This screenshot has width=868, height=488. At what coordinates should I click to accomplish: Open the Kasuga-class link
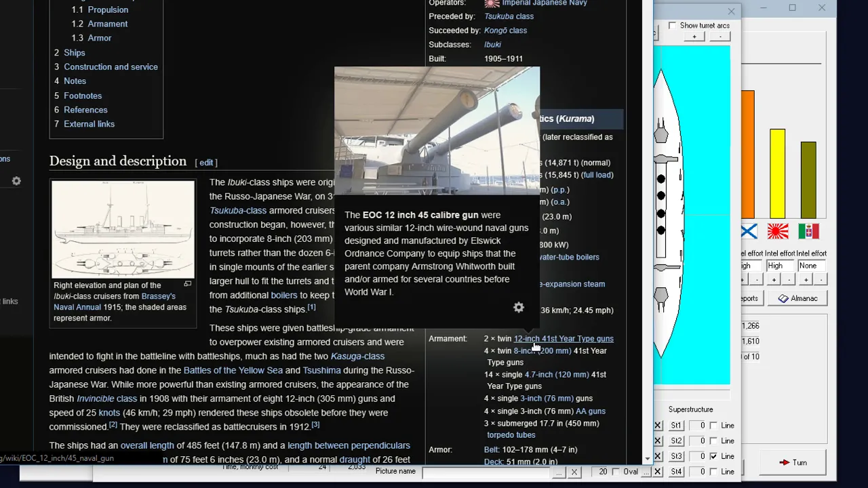coord(357,357)
